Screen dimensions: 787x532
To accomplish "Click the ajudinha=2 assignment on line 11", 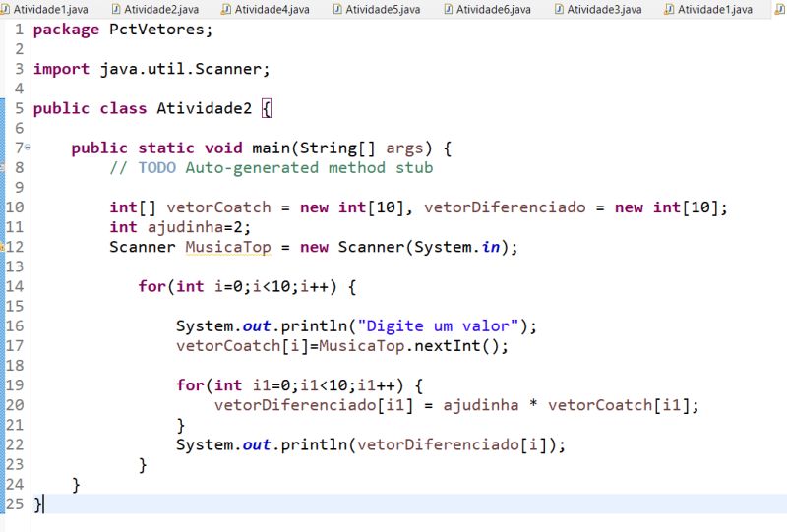I will 194,227.
